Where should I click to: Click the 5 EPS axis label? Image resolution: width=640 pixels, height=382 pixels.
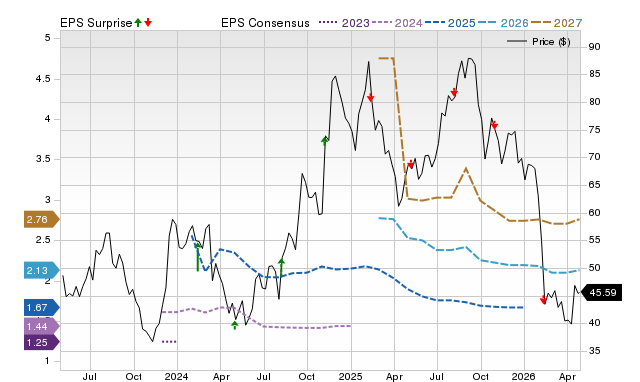(47, 38)
